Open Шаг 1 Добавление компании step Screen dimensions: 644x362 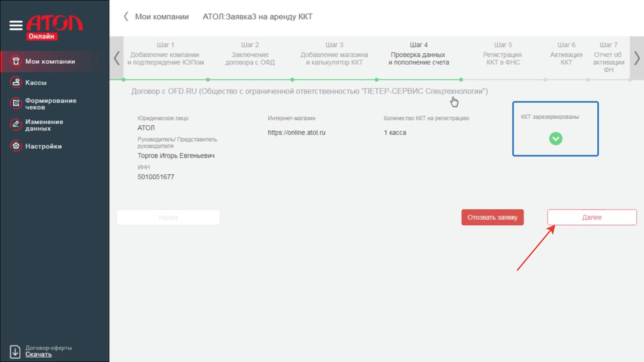[165, 55]
